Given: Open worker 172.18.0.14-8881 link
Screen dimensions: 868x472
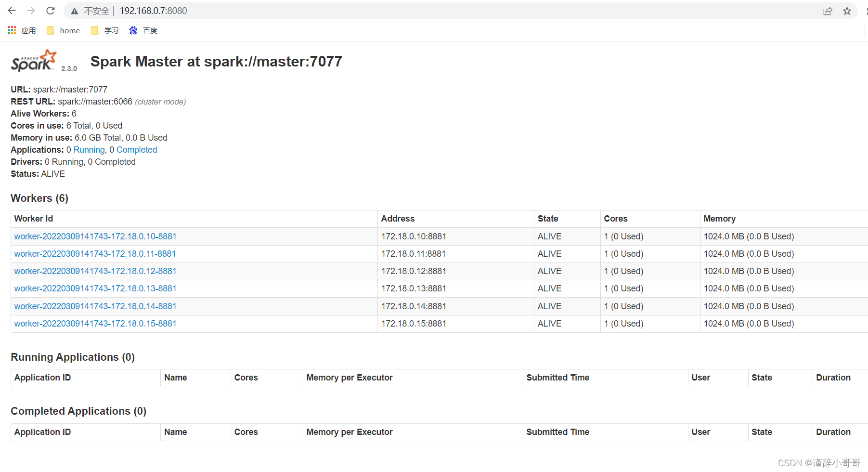Looking at the screenshot, I should pos(95,306).
